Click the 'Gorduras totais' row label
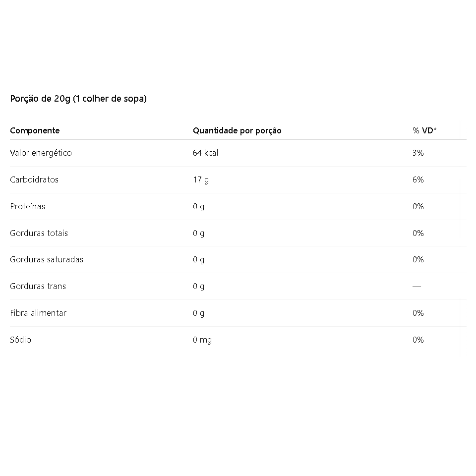Viewport: 476px width, 476px height. point(39,233)
